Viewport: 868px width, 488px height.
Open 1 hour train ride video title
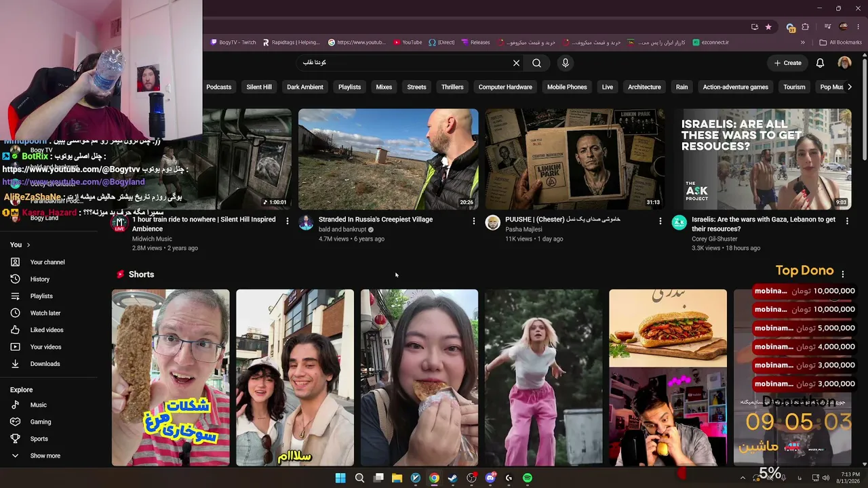coord(203,224)
